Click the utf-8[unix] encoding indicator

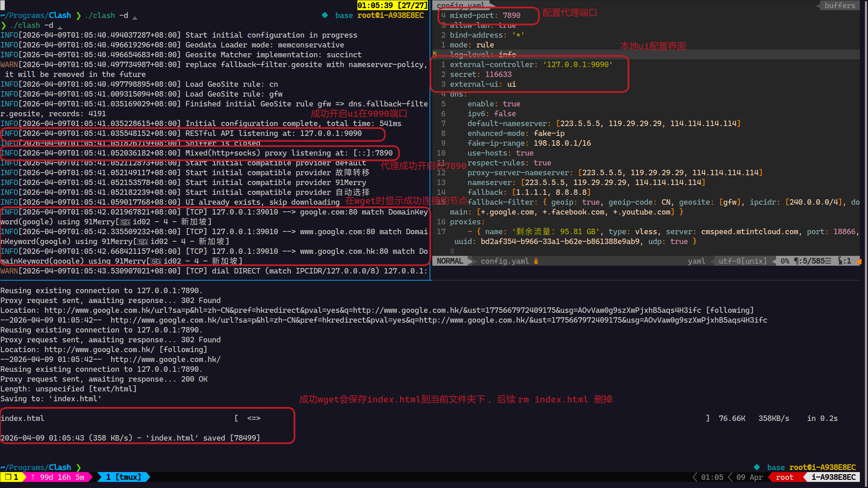pos(742,261)
